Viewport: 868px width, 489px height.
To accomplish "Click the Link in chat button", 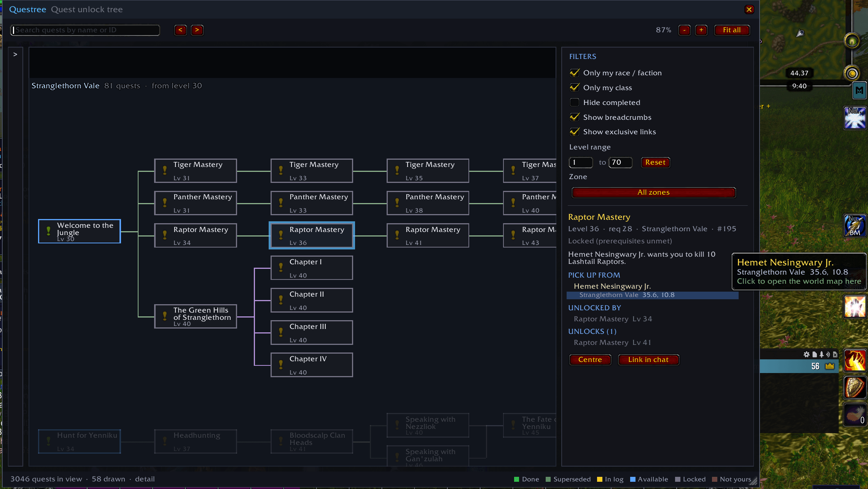I will 648,360.
